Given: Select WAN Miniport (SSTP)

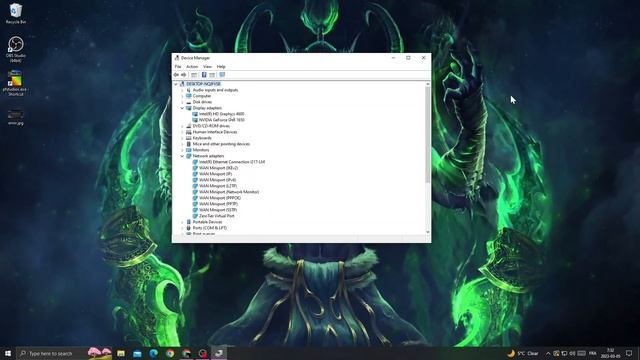Looking at the screenshot, I should (218, 210).
